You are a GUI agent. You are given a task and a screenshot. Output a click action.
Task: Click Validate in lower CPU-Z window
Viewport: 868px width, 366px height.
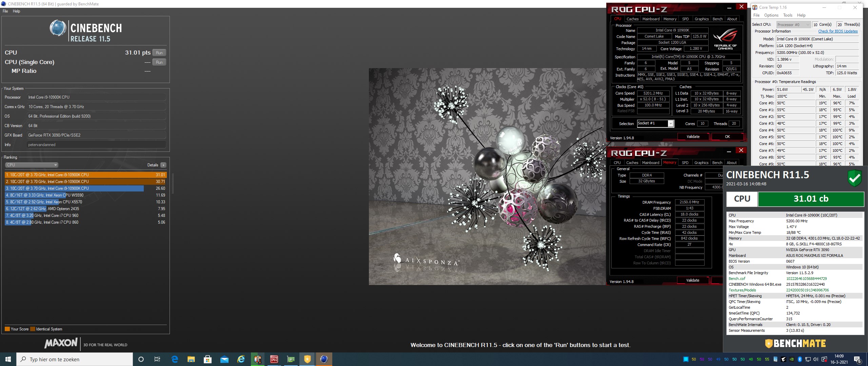[693, 280]
